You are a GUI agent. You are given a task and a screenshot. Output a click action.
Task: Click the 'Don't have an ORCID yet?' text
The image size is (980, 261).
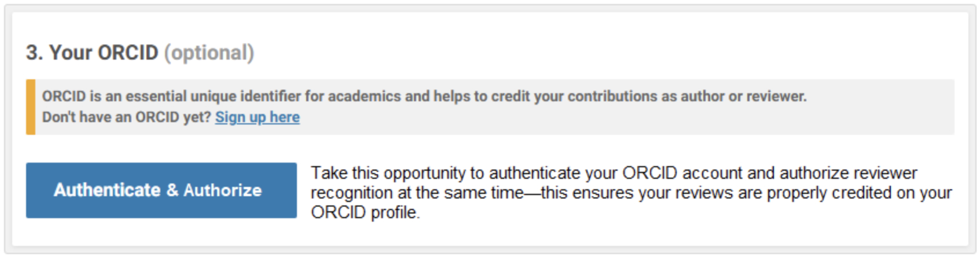click(x=126, y=117)
